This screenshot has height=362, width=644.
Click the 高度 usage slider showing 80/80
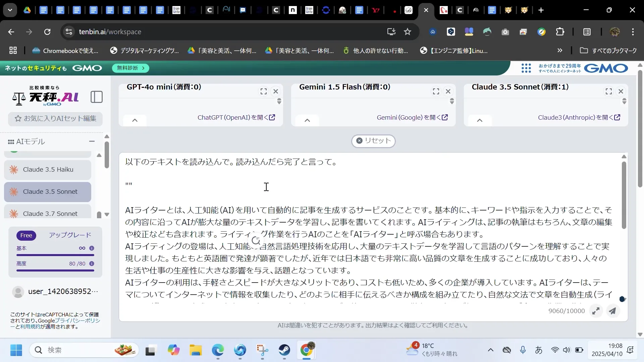pyautogui.click(x=55, y=270)
